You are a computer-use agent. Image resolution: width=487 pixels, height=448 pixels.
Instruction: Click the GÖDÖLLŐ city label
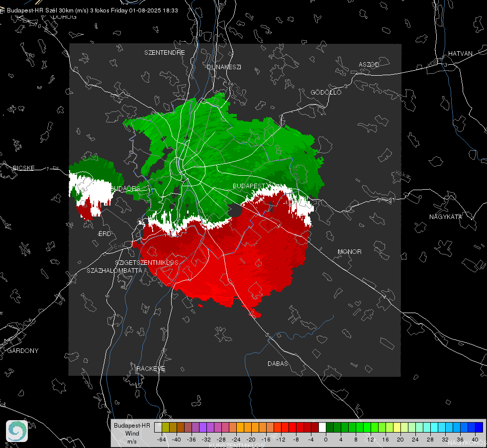326,92
